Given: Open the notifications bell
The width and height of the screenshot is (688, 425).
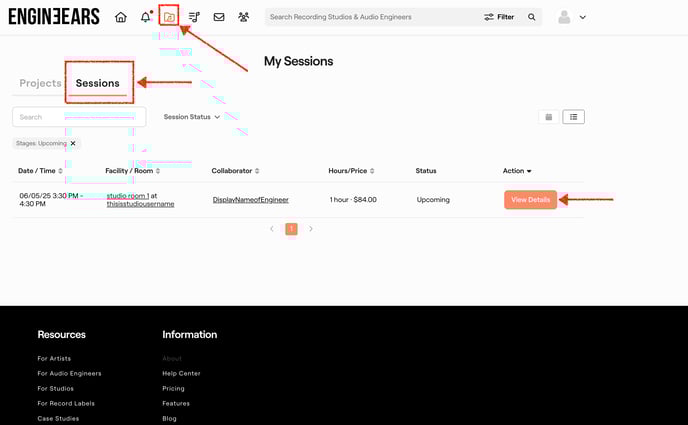Looking at the screenshot, I should pos(146,17).
